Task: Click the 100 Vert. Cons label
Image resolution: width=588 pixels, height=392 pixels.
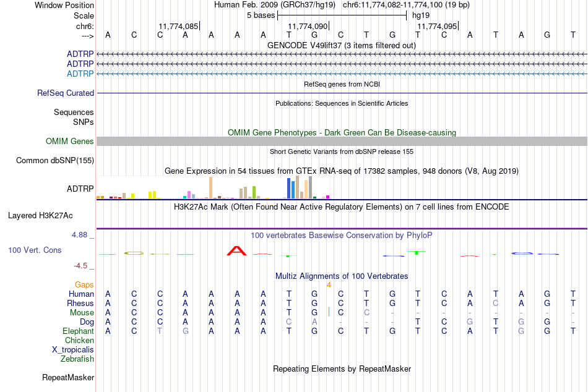Action: 35,250
